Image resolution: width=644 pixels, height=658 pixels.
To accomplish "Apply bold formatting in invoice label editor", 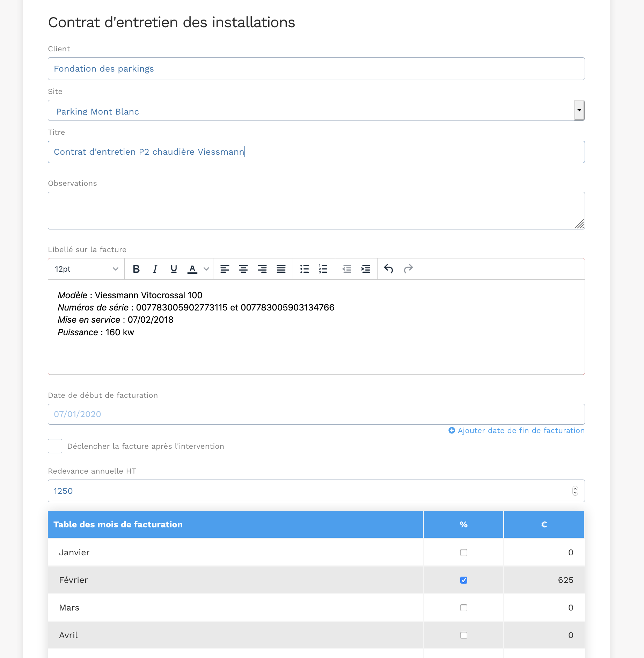I will point(136,269).
